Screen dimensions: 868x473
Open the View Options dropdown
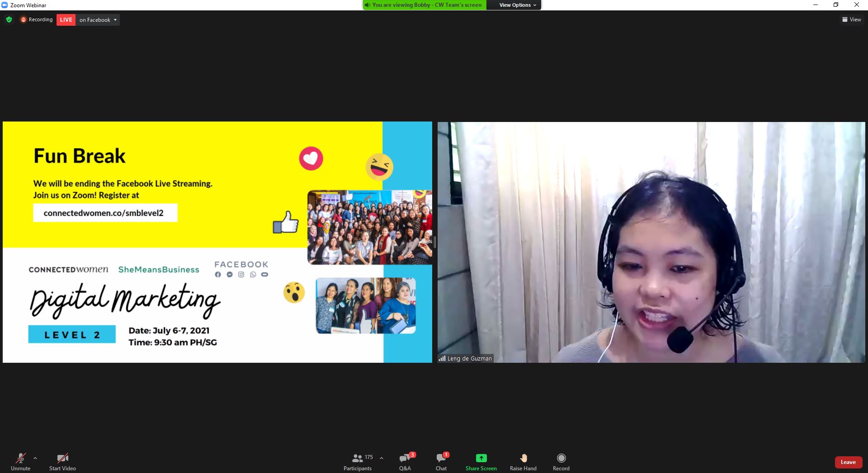point(518,5)
